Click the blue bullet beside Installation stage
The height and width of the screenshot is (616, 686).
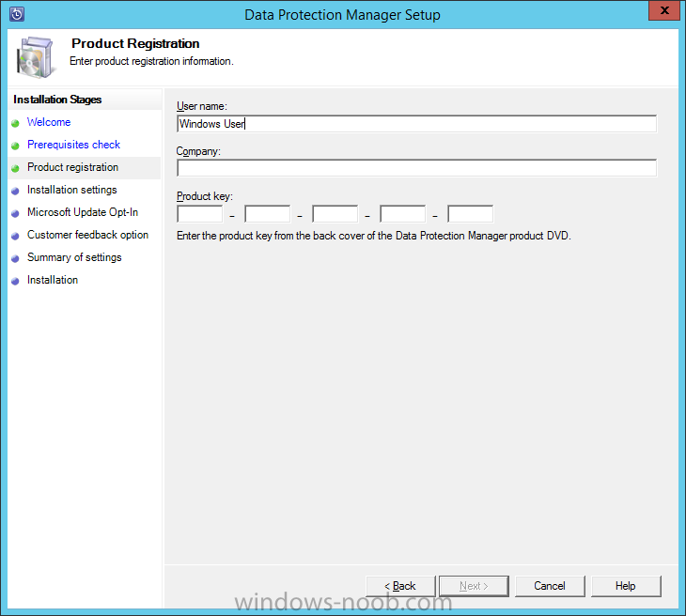[x=15, y=281]
